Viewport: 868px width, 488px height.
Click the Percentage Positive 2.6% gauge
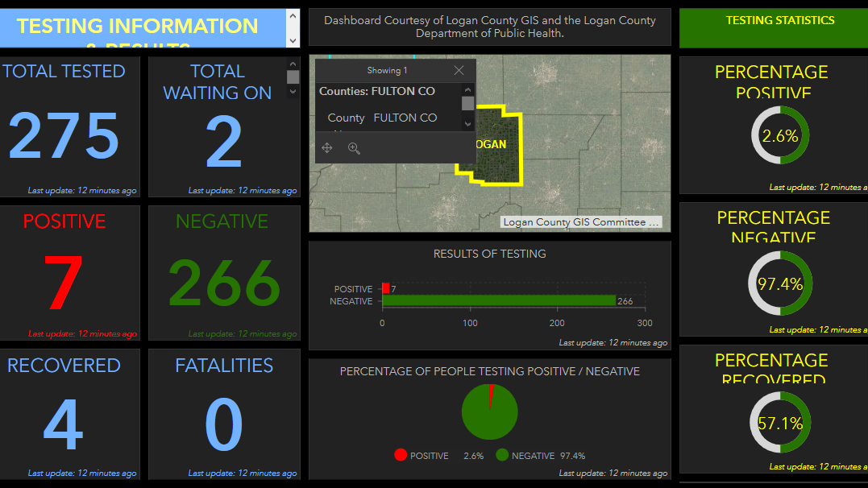[779, 136]
